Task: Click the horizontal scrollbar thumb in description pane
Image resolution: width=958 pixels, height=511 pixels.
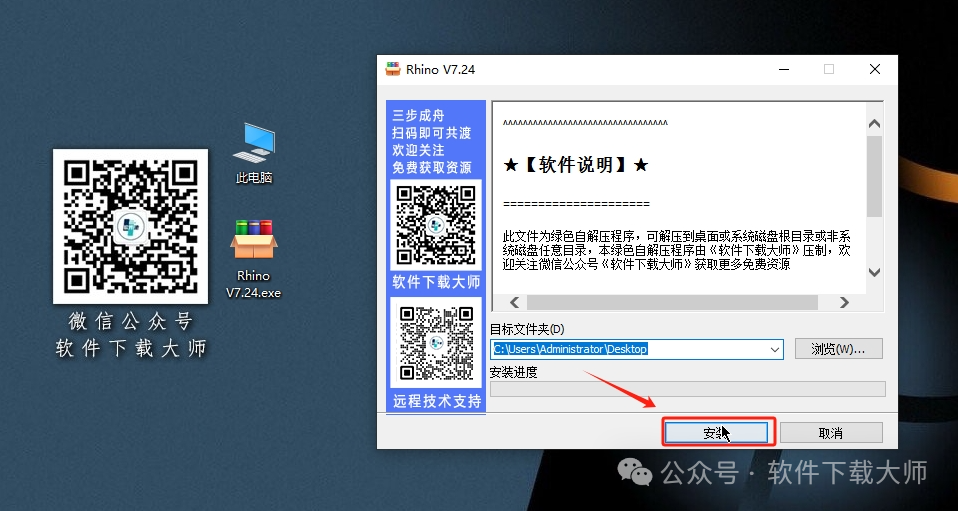Action: 672,302
